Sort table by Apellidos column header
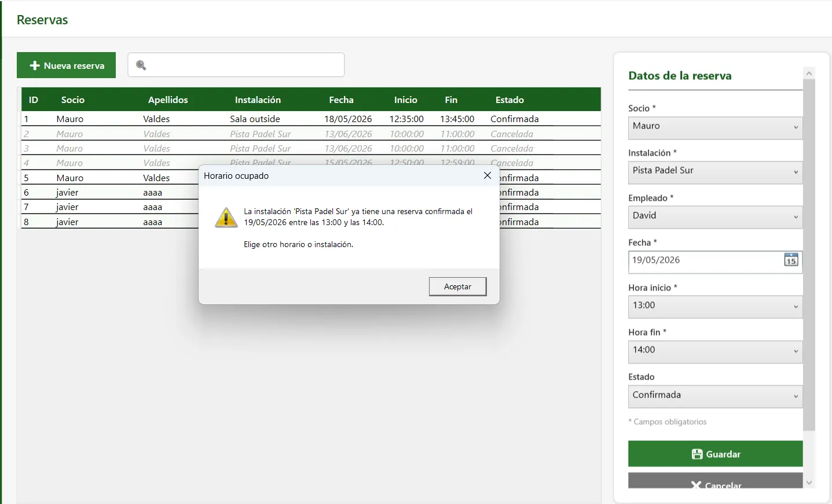This screenshot has height=504, width=832. [168, 100]
